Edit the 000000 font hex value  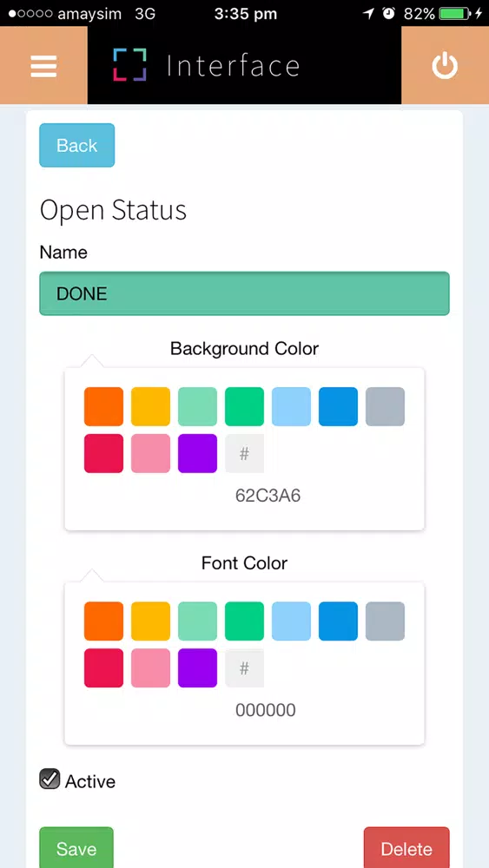pos(266,710)
